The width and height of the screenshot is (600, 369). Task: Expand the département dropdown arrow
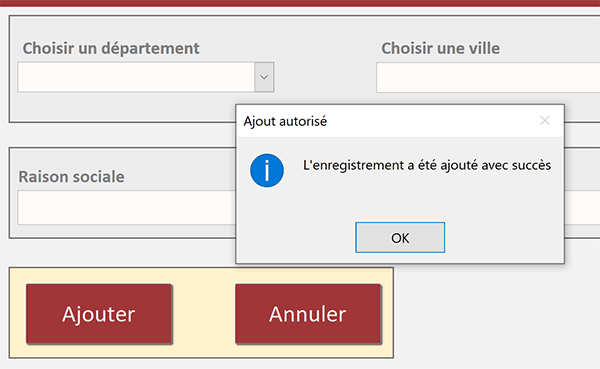point(264,77)
